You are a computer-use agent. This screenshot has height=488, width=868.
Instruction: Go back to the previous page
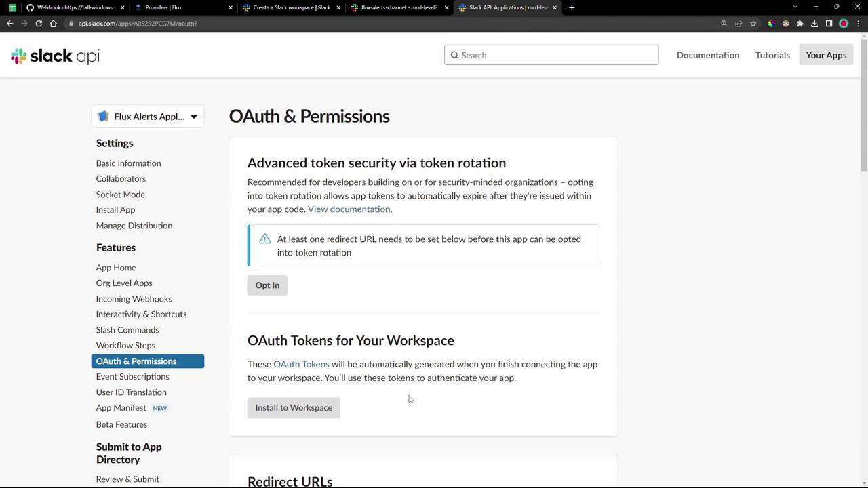[9, 24]
